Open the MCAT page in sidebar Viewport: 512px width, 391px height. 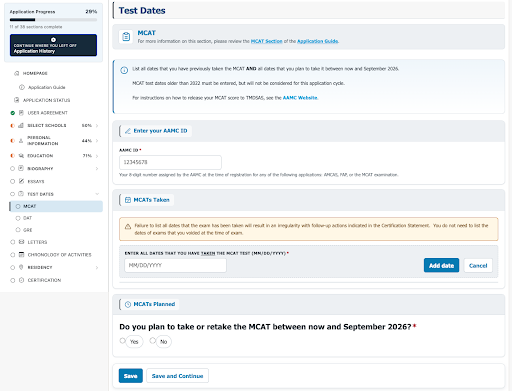click(x=56, y=206)
